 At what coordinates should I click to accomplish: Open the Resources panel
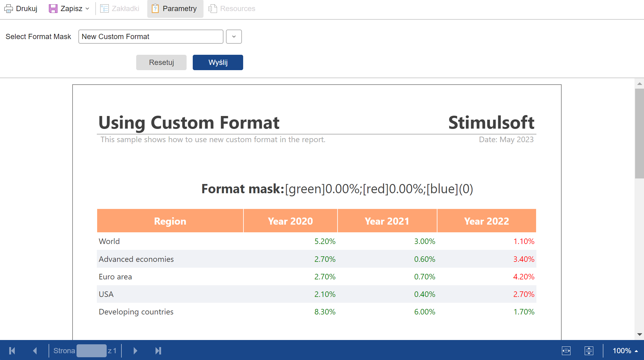232,9
